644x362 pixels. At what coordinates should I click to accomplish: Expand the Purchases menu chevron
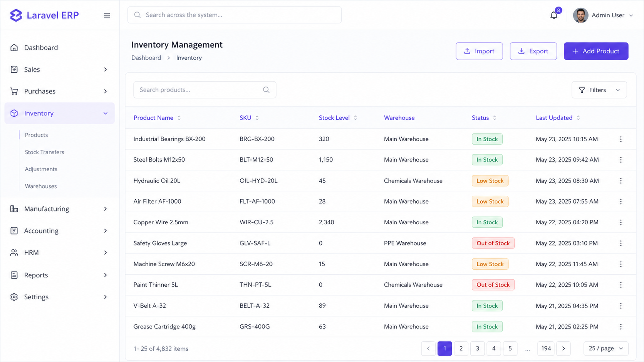106,91
